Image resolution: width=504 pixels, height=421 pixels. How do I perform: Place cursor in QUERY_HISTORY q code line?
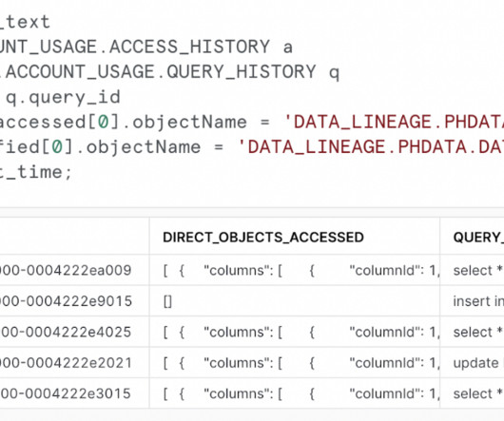coord(169,71)
